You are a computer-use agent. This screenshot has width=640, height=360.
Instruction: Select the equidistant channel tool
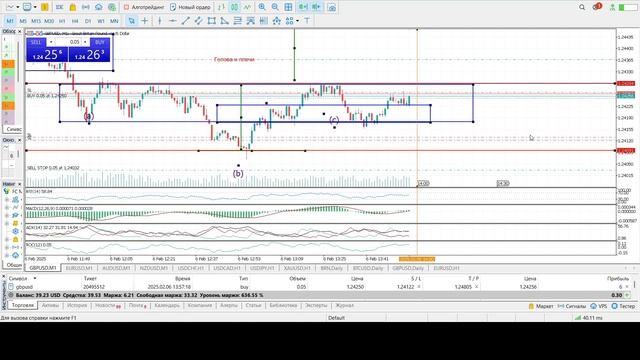[199, 20]
